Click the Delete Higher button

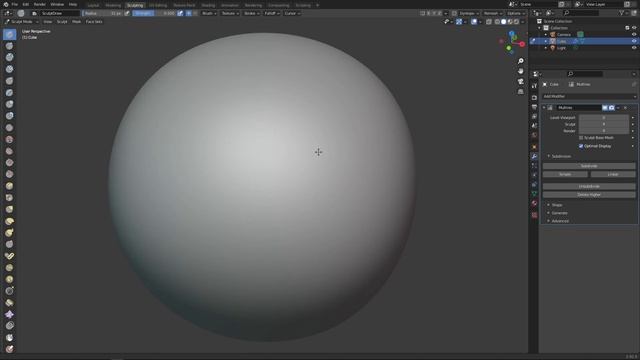coord(589,195)
